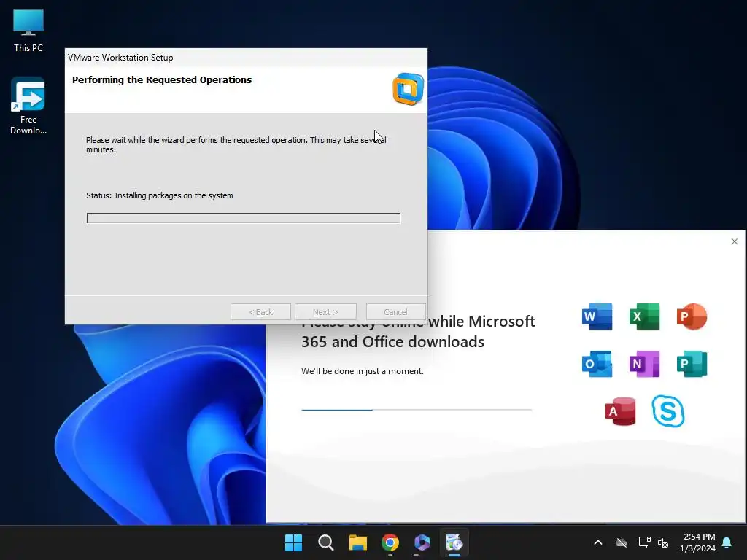Viewport: 747px width, 560px height.
Task: Click the OneNote icon in Office installer
Action: pyautogui.click(x=644, y=364)
